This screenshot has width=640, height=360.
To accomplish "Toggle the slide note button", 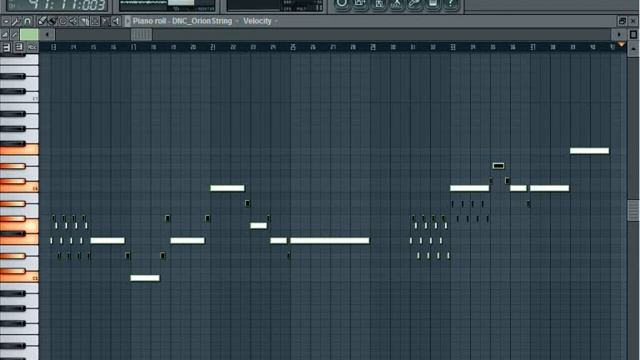I will 14,35.
